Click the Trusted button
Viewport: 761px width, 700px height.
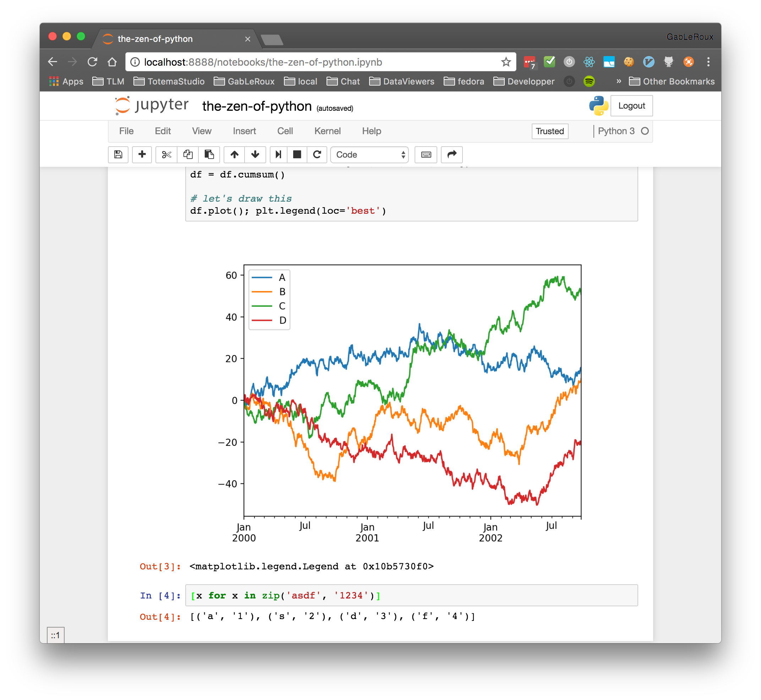tap(550, 131)
